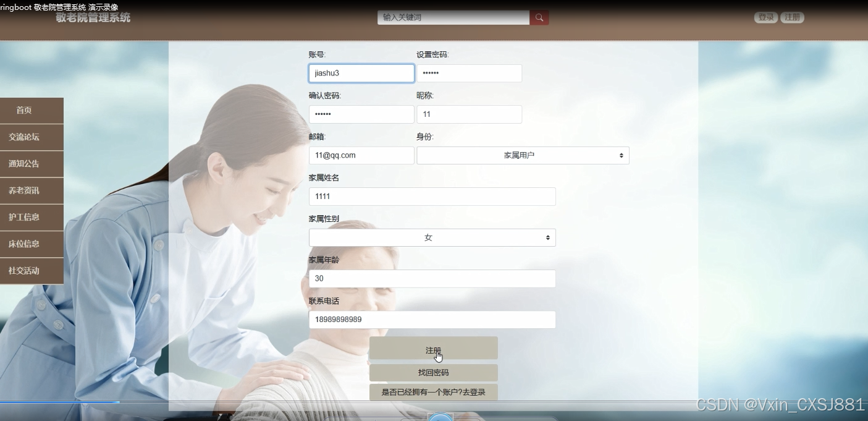868x421 pixels.
Task: Open 社交活动 in side menu
Action: coord(32,271)
